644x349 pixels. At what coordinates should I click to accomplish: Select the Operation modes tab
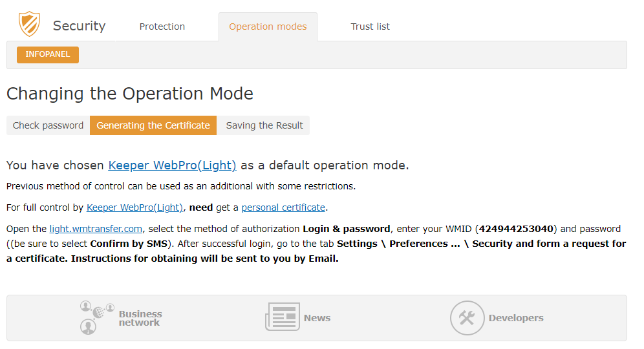(x=268, y=26)
